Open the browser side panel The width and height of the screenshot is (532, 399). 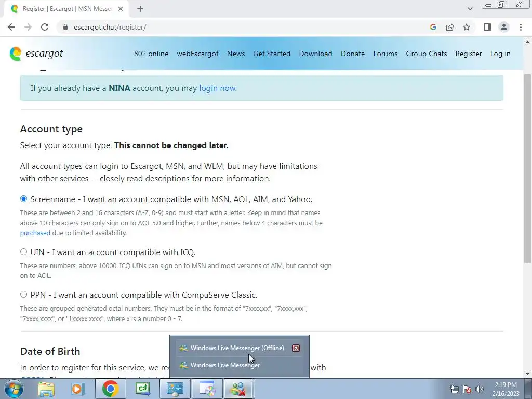(487, 27)
